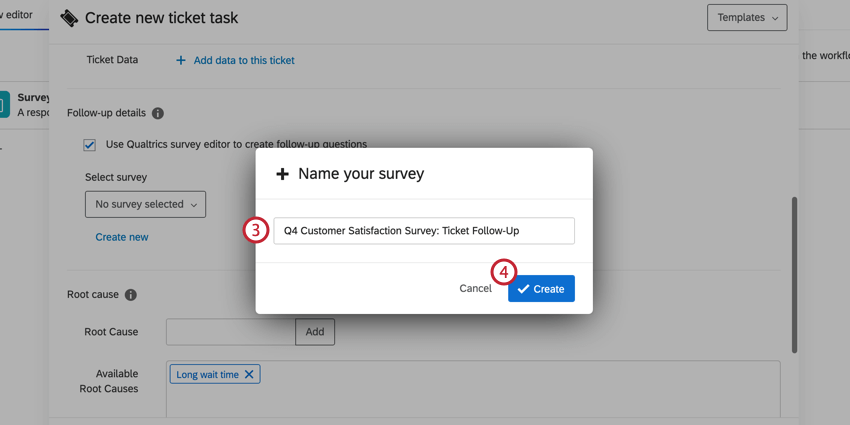Click the Create new survey link
The height and width of the screenshot is (425, 850).
(x=122, y=237)
